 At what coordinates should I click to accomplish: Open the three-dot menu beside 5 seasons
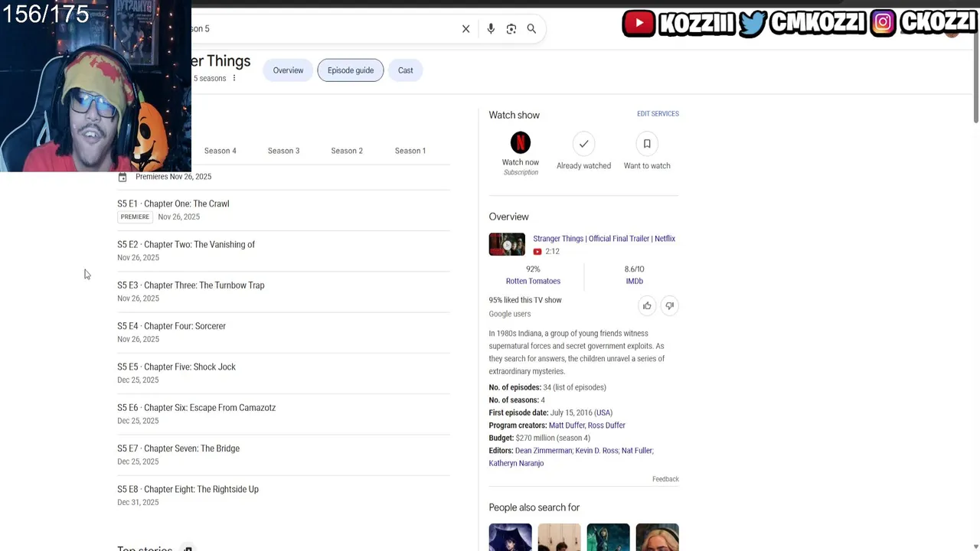coord(234,78)
